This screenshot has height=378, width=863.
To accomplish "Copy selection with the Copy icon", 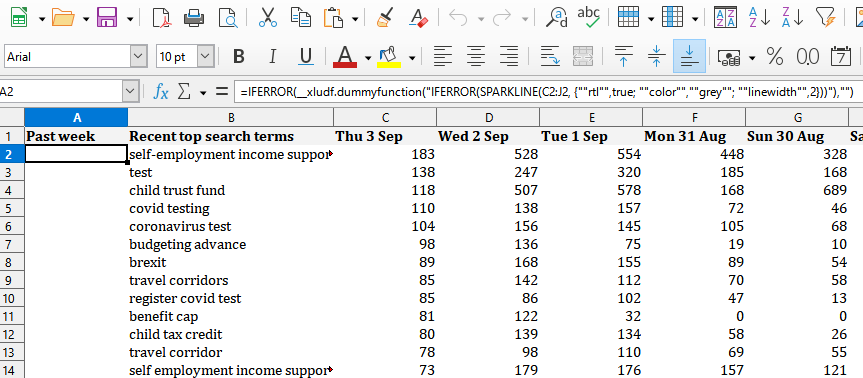I will point(301,18).
